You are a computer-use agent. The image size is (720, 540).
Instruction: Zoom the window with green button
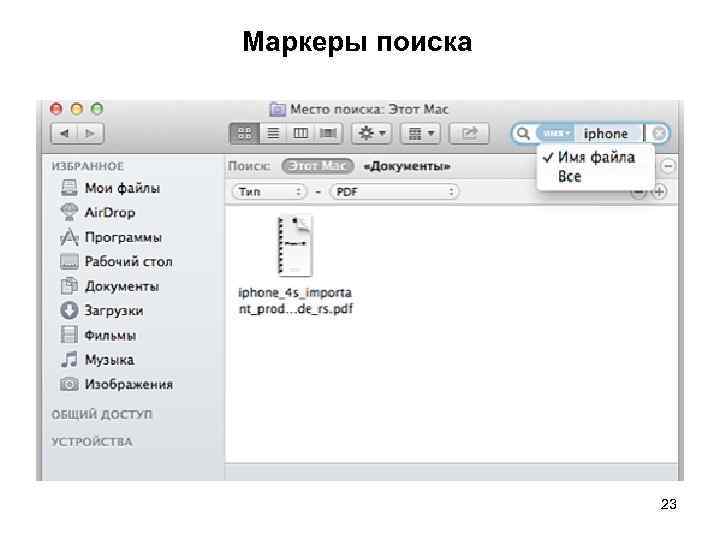97,109
